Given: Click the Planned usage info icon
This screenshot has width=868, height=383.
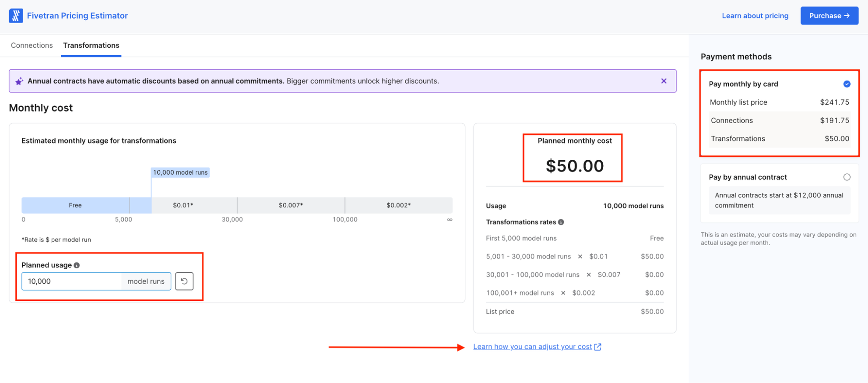Looking at the screenshot, I should tap(77, 265).
